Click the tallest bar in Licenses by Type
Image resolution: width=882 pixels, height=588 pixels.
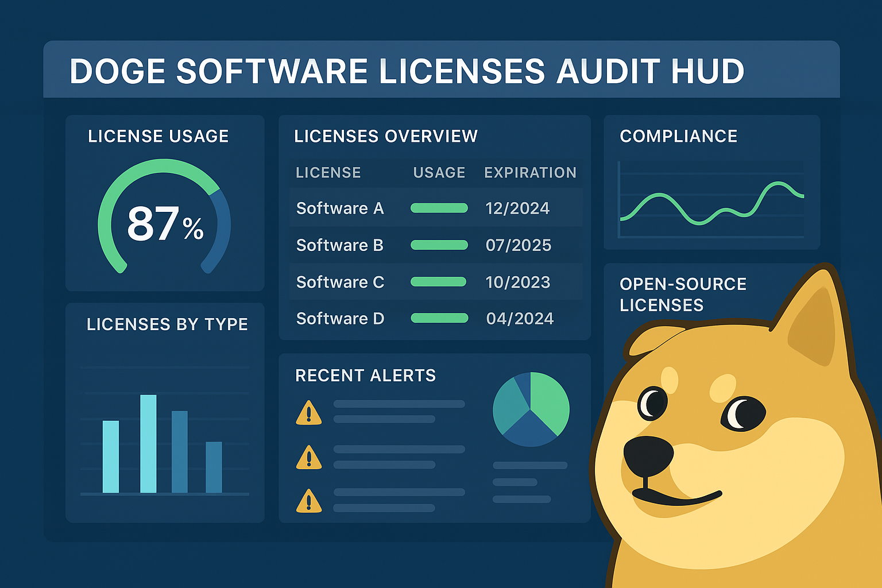click(x=148, y=443)
